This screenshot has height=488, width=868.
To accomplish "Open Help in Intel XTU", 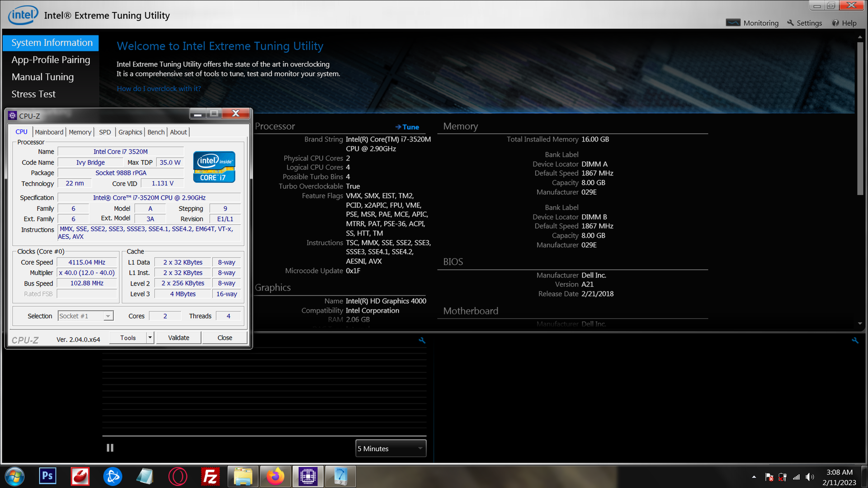I will coord(844,23).
